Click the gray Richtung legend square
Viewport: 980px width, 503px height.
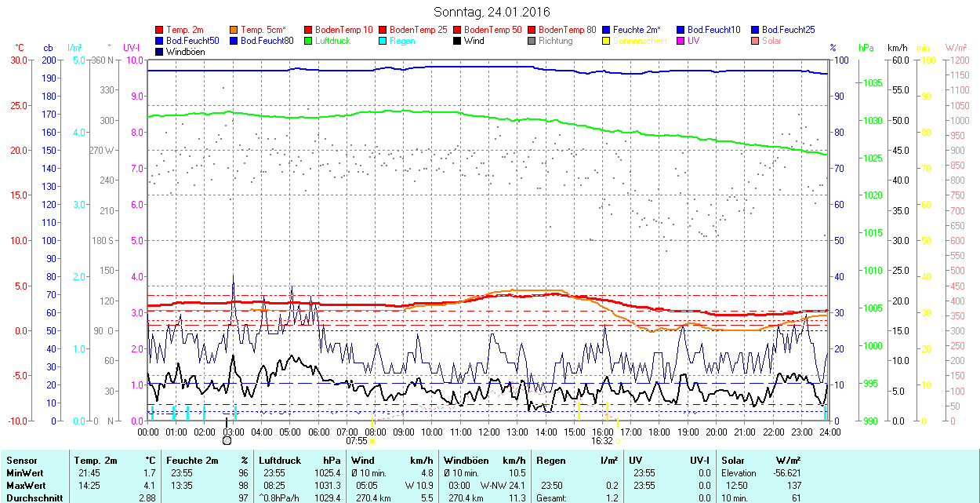(x=532, y=41)
